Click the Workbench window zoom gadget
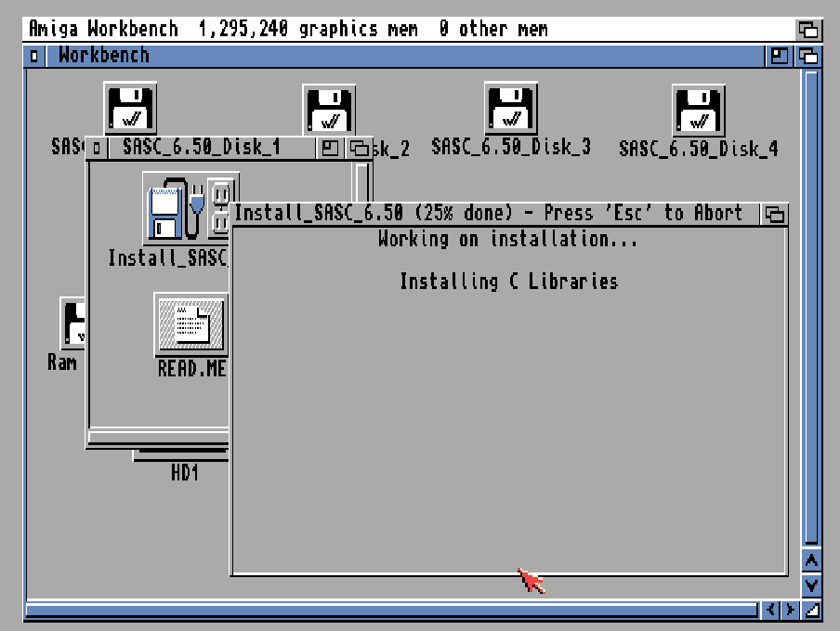The image size is (840, 631). [x=779, y=56]
